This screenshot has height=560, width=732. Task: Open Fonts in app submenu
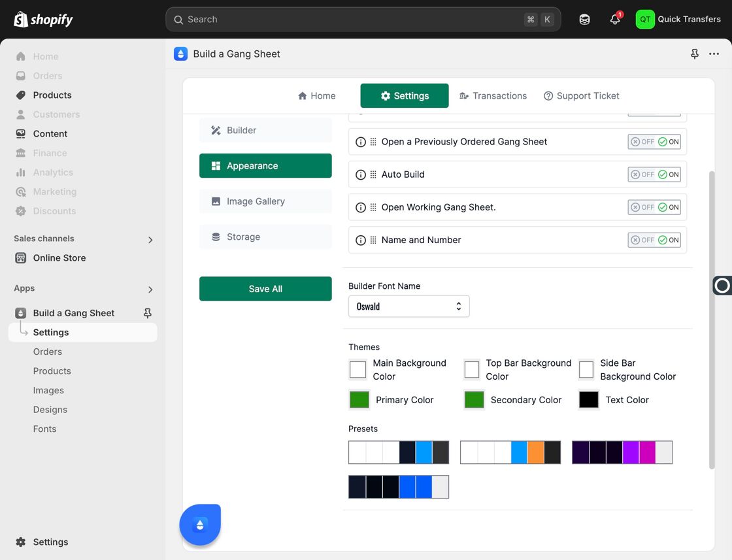[x=44, y=429]
